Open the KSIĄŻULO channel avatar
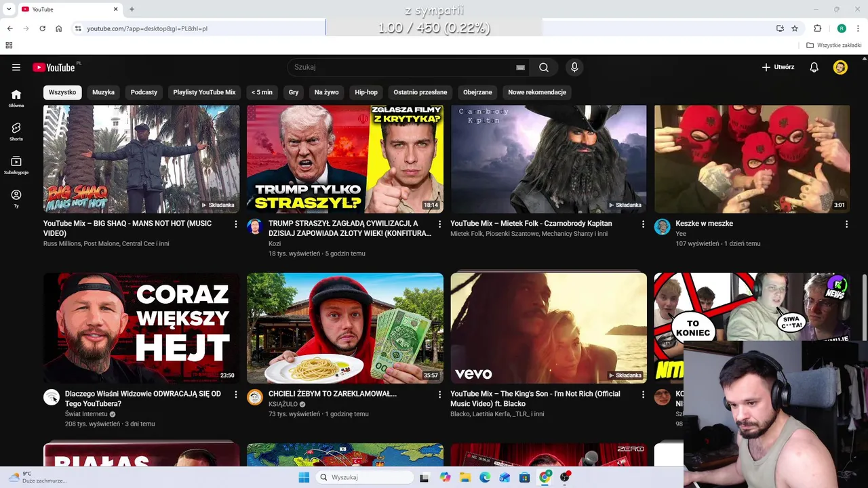Screen dimensions: 868x488 point(255,397)
